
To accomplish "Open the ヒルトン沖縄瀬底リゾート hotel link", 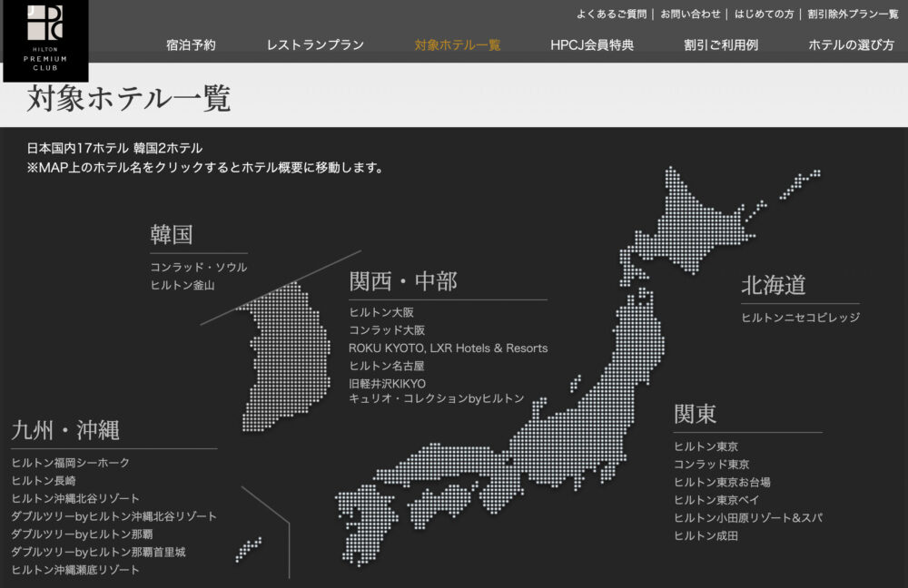I will pos(75,570).
